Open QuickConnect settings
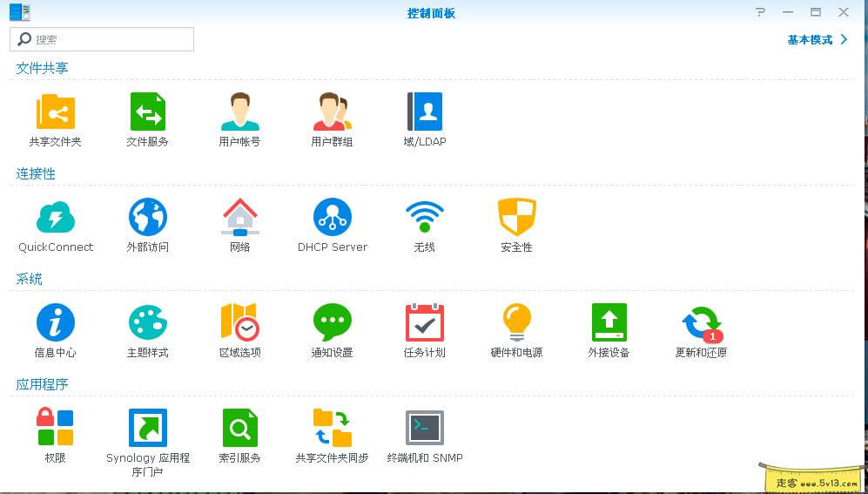The height and width of the screenshot is (494, 868). [56, 218]
